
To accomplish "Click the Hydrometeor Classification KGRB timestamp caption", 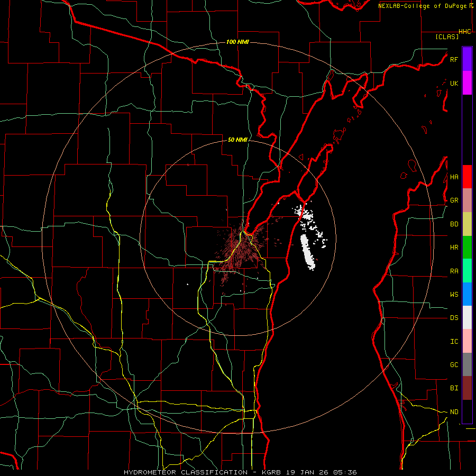I will click(x=240, y=472).
